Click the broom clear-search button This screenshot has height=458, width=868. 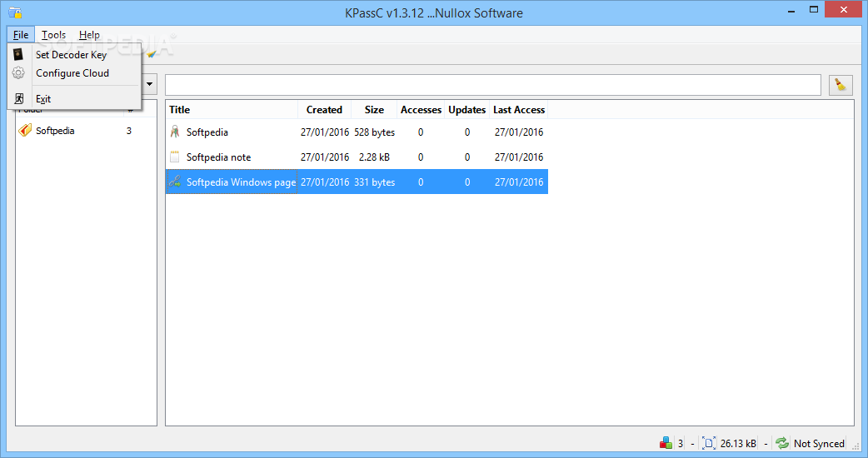[x=841, y=85]
